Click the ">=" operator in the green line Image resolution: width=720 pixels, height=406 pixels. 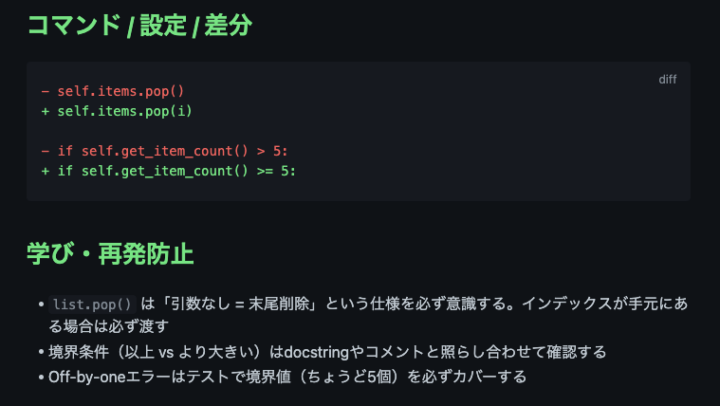tap(265, 170)
